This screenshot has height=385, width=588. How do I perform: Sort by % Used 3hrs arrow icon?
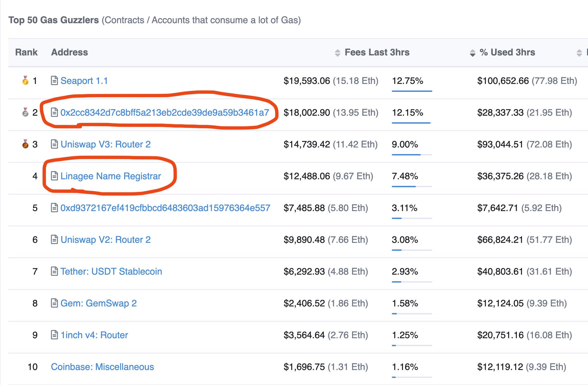tap(473, 53)
